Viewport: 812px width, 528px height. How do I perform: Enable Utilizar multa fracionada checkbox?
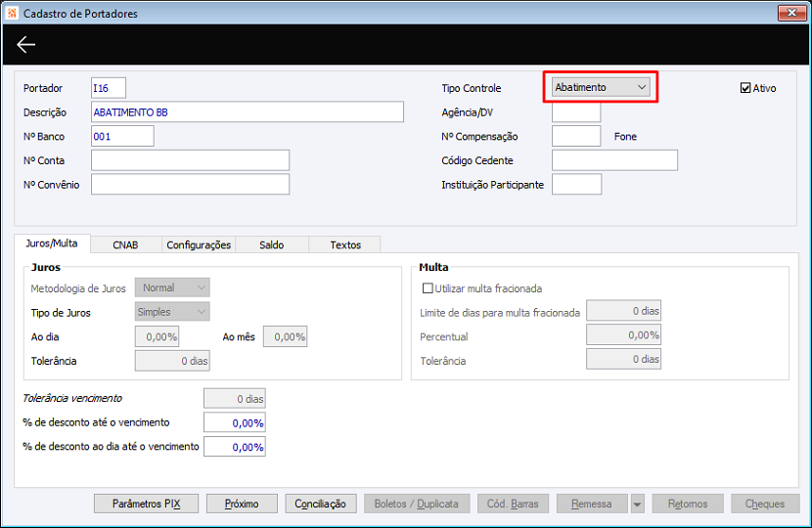[x=428, y=288]
